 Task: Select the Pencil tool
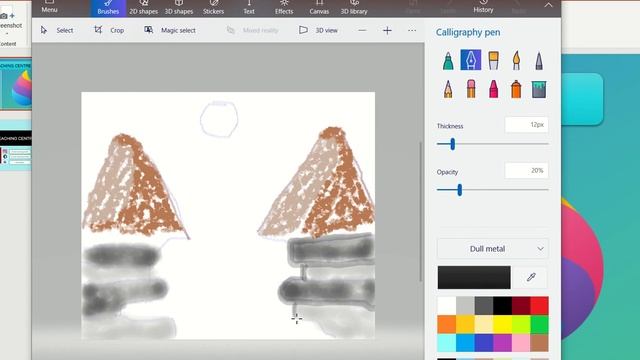pyautogui.click(x=448, y=89)
